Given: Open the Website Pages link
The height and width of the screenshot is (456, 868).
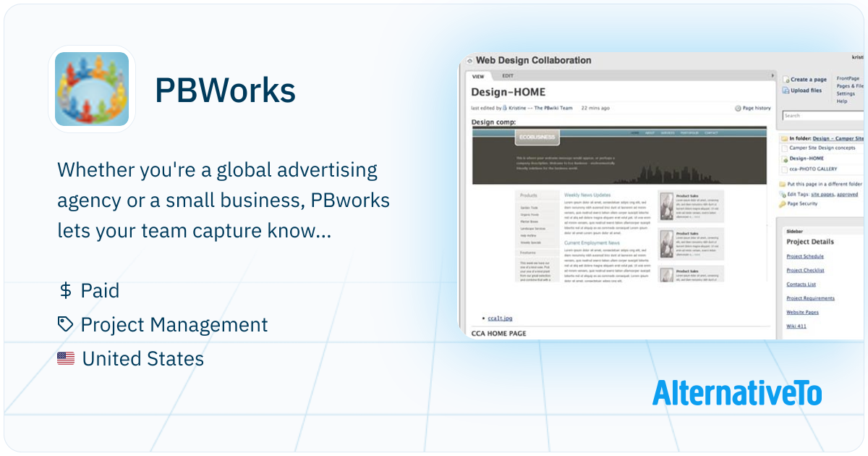Looking at the screenshot, I should click(x=802, y=312).
